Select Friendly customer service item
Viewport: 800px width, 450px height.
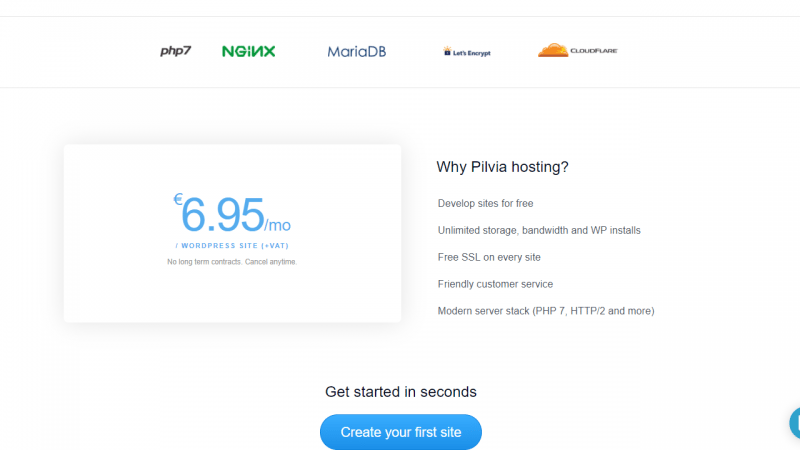(x=495, y=284)
